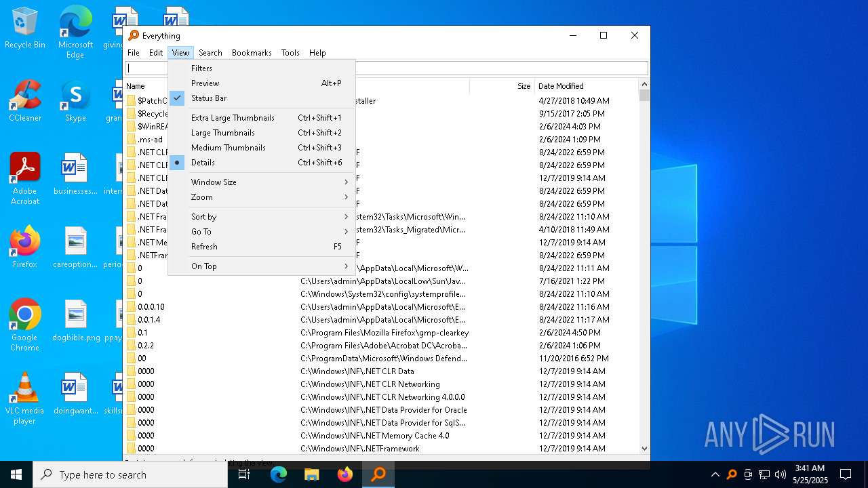Viewport: 868px width, 488px height.
Task: Select Extra Large Thumbnails view
Action: 262,118
